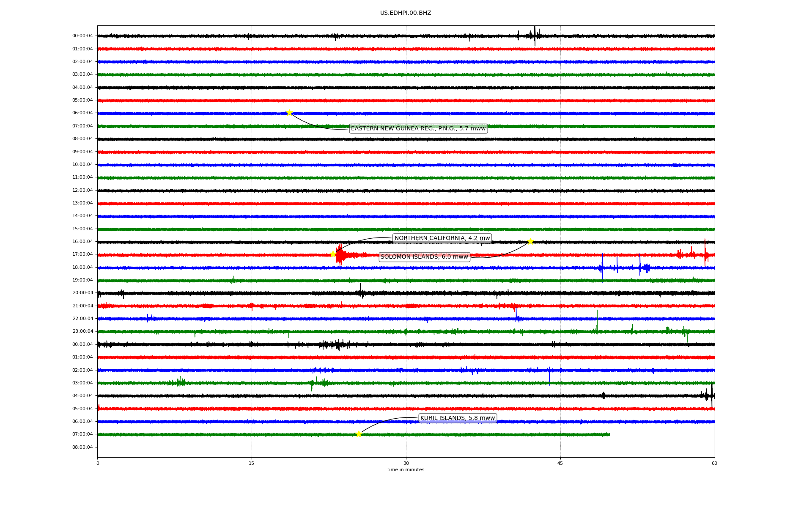This screenshot has width=812, height=508.
Task: Click the 'time in minutes' axis label
Action: [406, 469]
